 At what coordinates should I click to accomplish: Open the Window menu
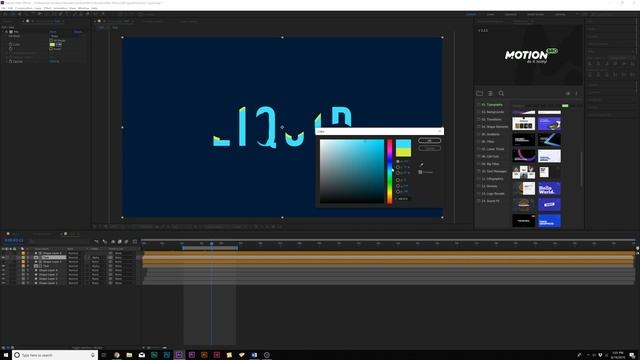click(83, 8)
